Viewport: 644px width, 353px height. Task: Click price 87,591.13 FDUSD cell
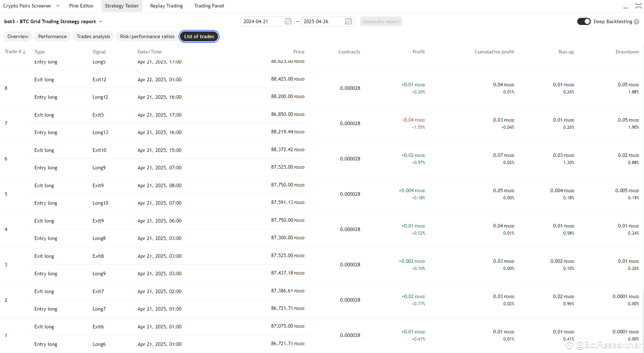pyautogui.click(x=288, y=203)
